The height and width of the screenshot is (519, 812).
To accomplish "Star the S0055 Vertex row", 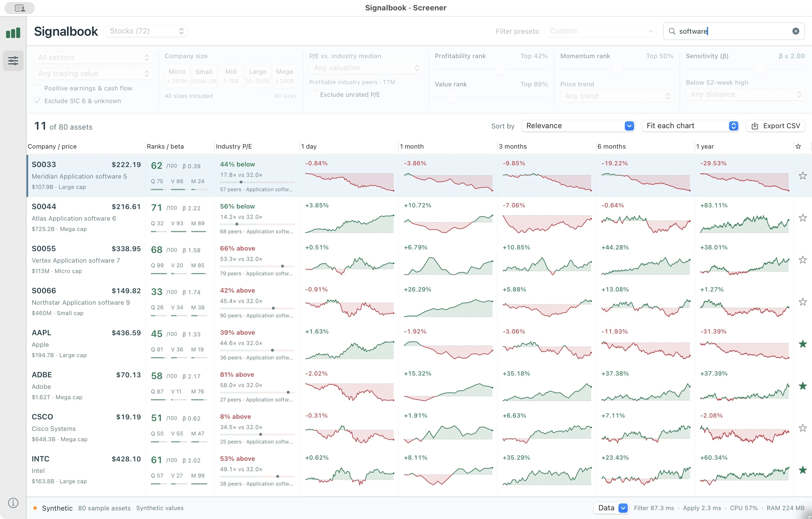I will [x=802, y=260].
